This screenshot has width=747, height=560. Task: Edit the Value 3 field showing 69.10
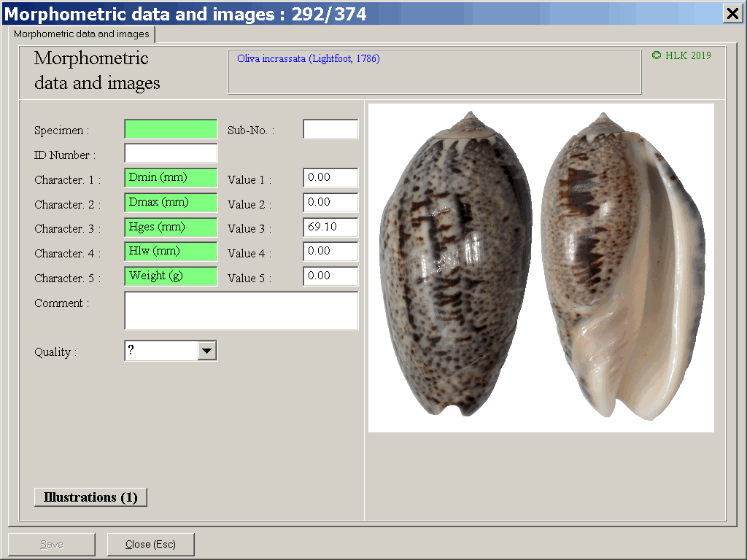pyautogui.click(x=330, y=227)
